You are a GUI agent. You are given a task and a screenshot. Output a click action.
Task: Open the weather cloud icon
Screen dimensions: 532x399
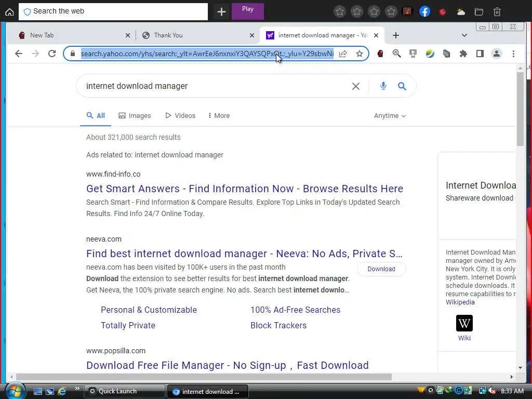(x=461, y=12)
